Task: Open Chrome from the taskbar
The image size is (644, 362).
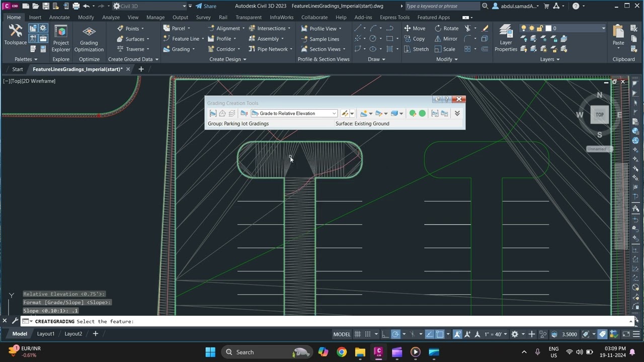Action: [342, 352]
